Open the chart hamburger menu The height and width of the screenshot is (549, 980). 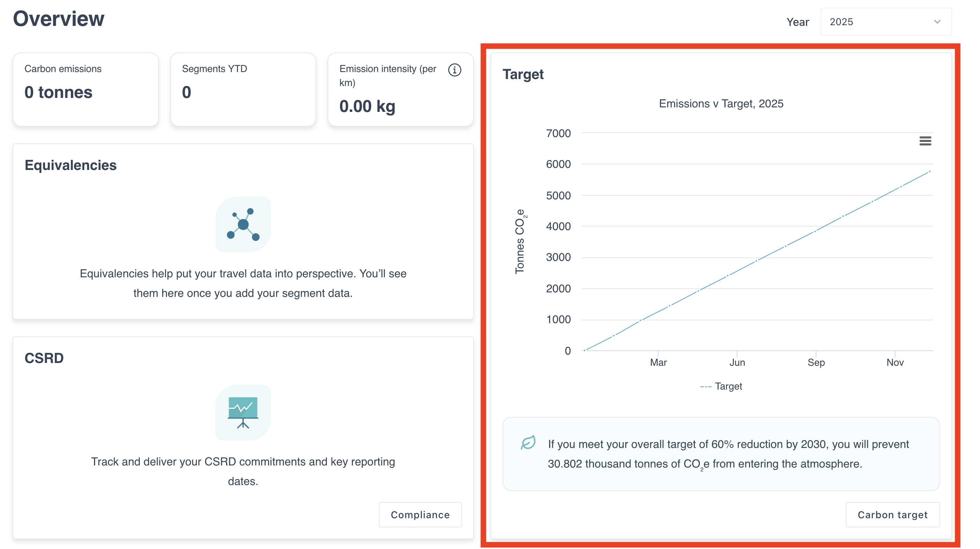(925, 141)
